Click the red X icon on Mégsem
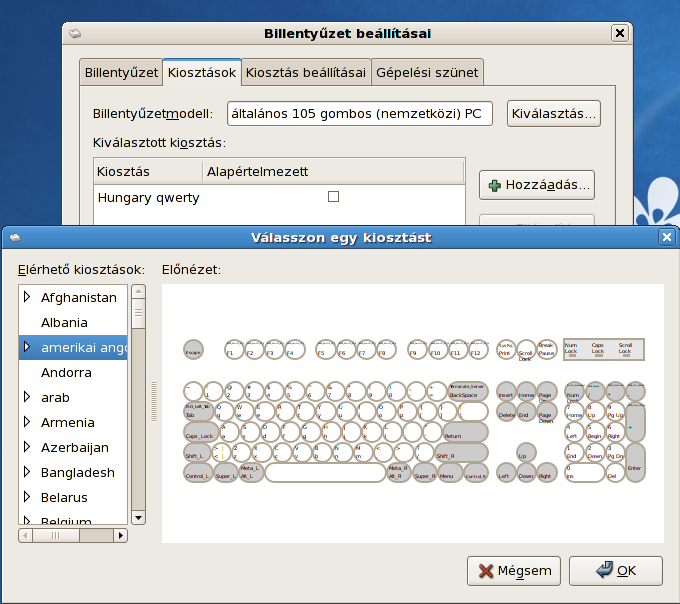The height and width of the screenshot is (604, 680). coord(486,571)
